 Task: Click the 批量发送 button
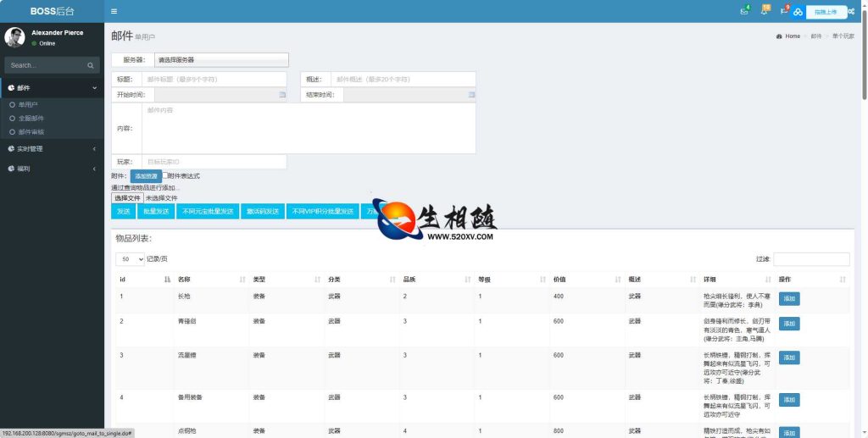point(156,211)
